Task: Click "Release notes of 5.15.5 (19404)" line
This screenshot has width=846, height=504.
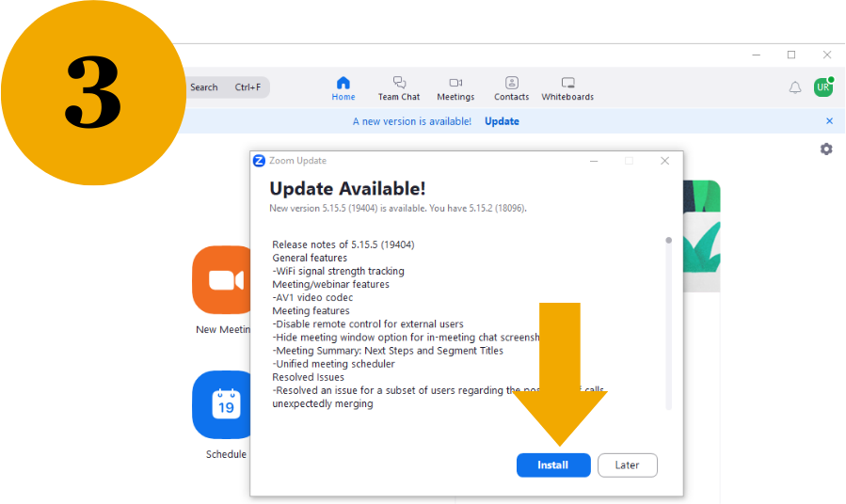Action: 343,244
